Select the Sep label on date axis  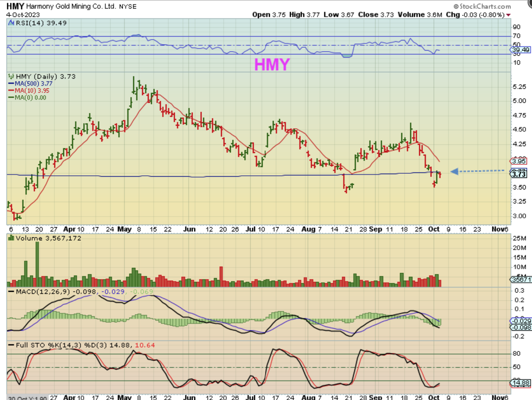coord(375,229)
